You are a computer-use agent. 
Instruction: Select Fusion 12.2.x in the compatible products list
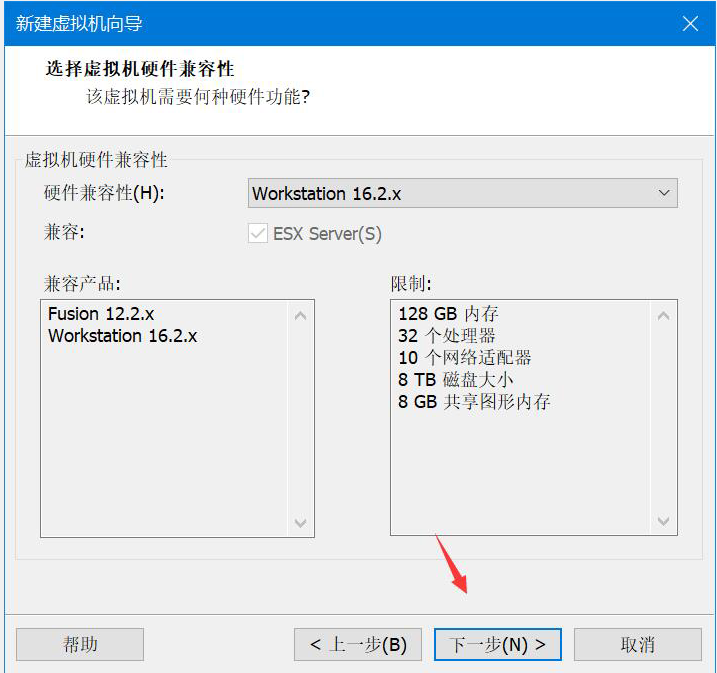click(x=101, y=314)
